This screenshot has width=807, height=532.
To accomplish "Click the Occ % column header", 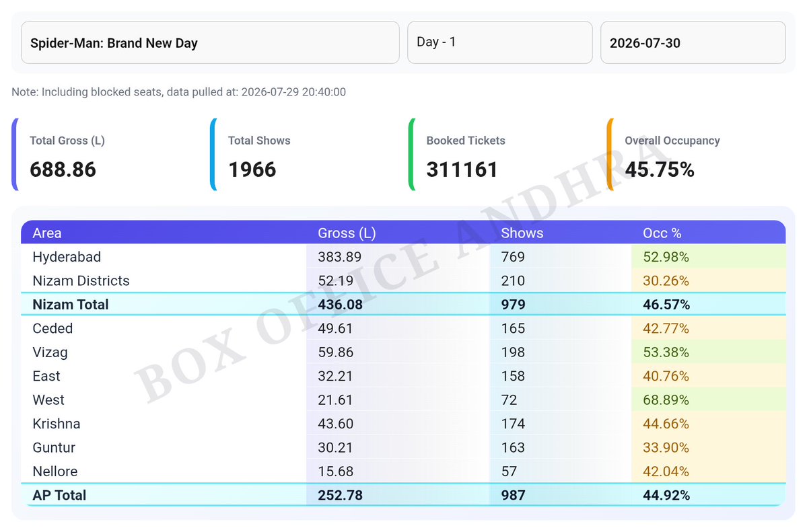I will (x=662, y=233).
